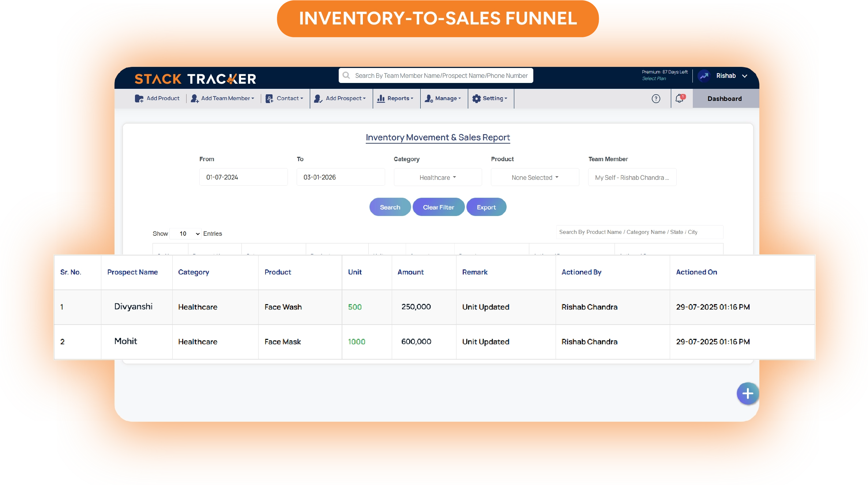868x485 pixels.
Task: Click the help question mark icon
Action: [656, 99]
